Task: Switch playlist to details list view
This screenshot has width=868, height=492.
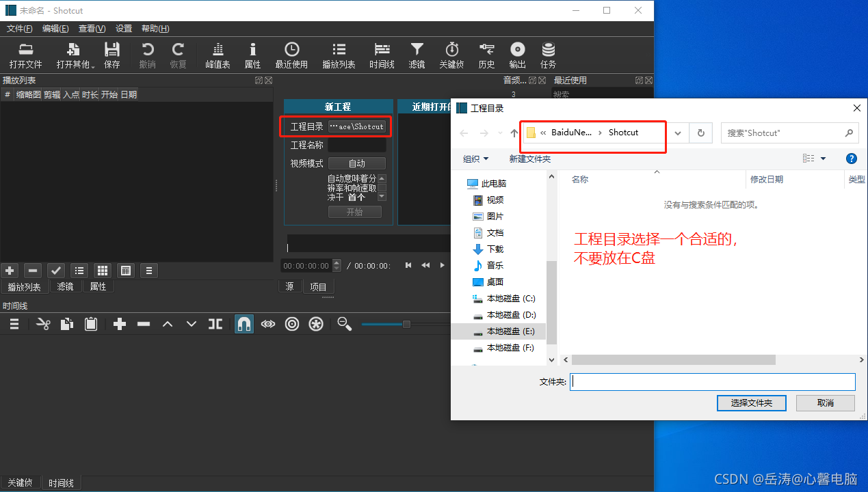Action: 79,271
